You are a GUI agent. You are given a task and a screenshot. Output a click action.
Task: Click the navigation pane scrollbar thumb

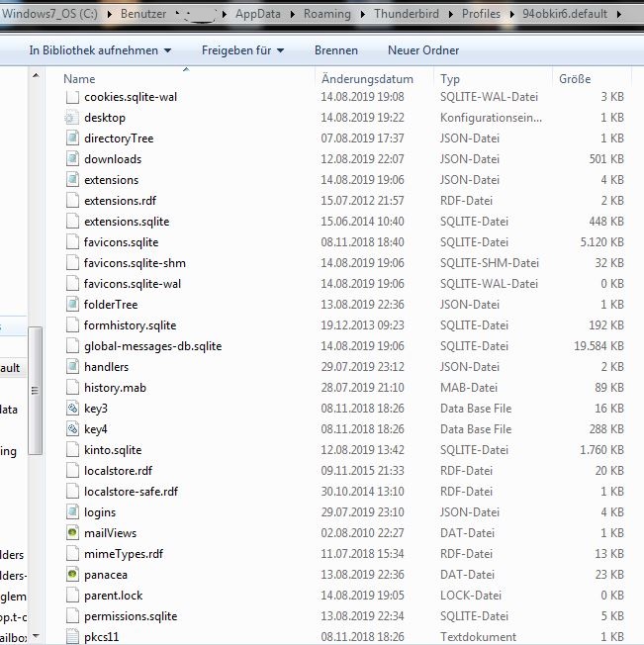point(36,391)
